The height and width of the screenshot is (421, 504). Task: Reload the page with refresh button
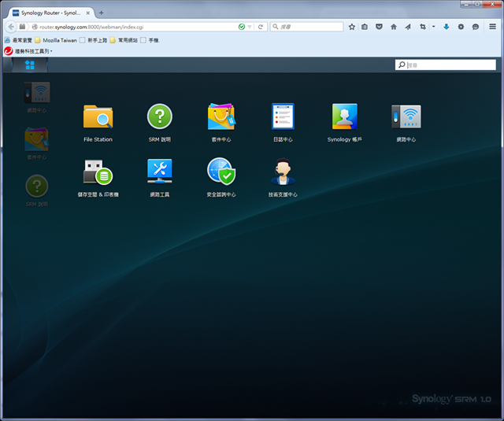(x=261, y=27)
